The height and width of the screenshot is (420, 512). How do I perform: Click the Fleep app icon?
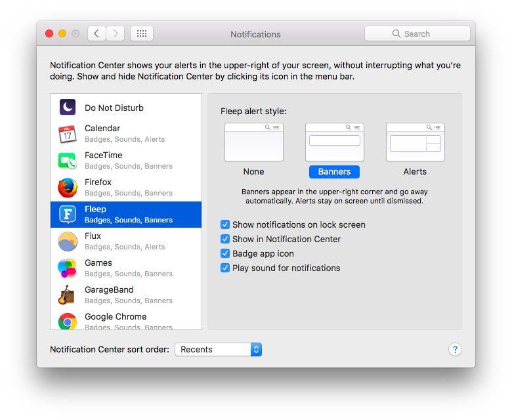[68, 215]
